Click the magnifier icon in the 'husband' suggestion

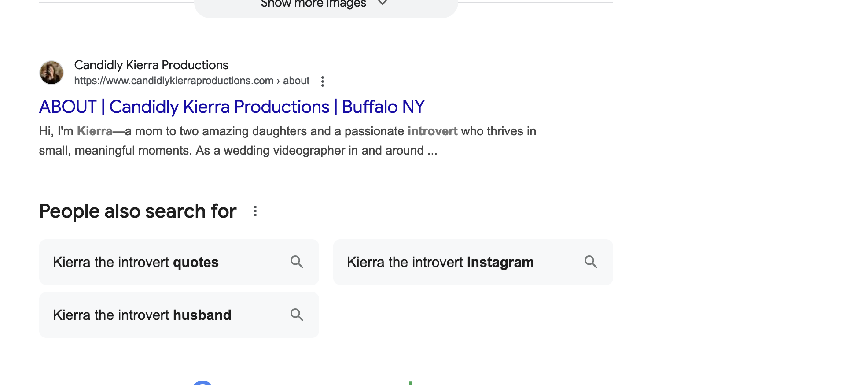click(297, 315)
